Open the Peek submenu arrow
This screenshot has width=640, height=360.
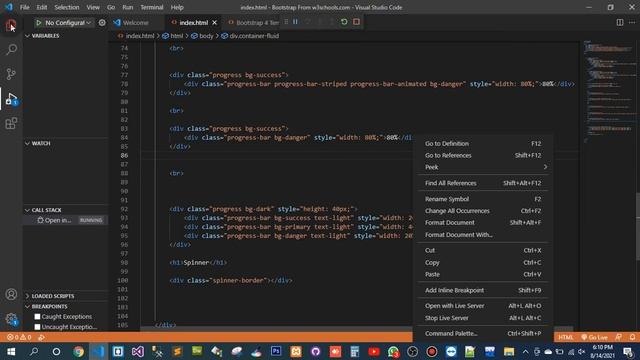545,167
